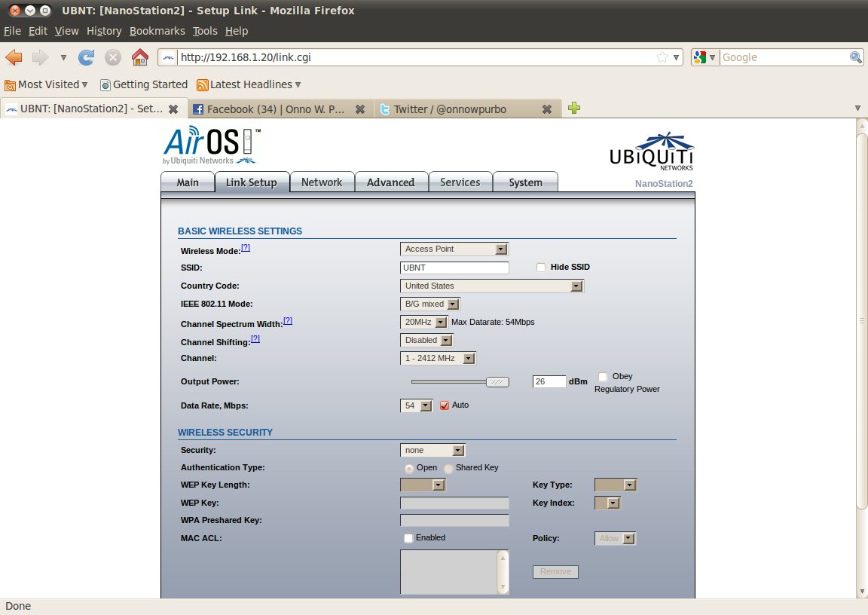Screen dimensions: 868x615
Task: Click the Ubiquiti Networks logo
Action: pyautogui.click(x=652, y=151)
